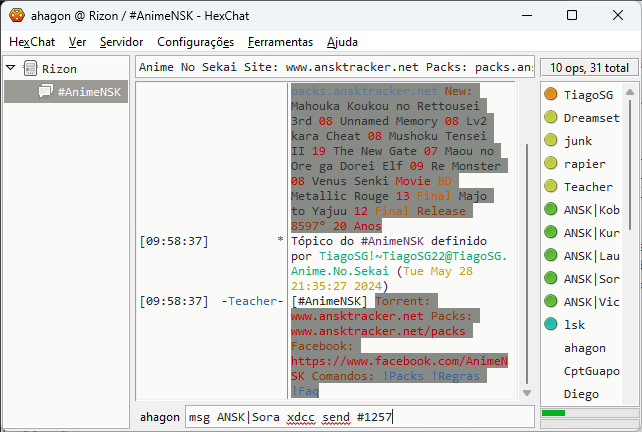Click the green icon beside ANSK|Kob
The image size is (642, 432).
551,209
